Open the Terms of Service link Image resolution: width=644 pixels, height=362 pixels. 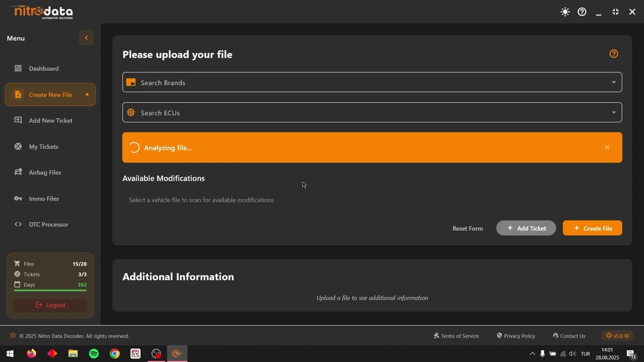point(456,336)
